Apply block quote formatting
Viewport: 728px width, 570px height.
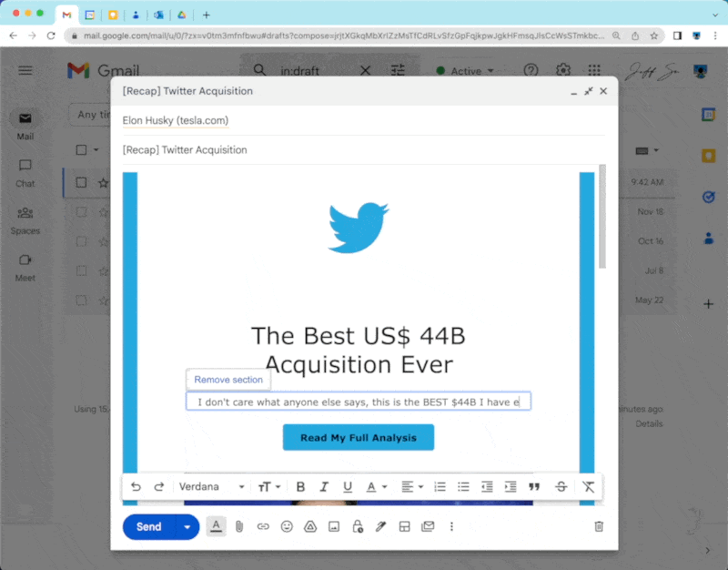[534, 486]
